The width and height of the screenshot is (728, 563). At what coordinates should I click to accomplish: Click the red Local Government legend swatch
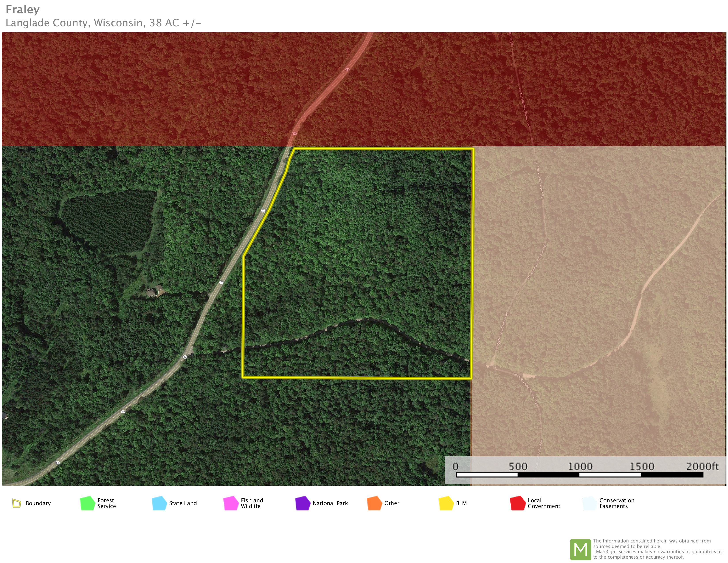(x=517, y=503)
